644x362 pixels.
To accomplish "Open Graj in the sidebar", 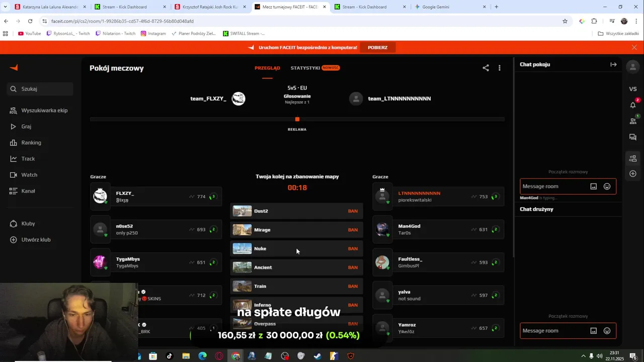I will pyautogui.click(x=21, y=127).
